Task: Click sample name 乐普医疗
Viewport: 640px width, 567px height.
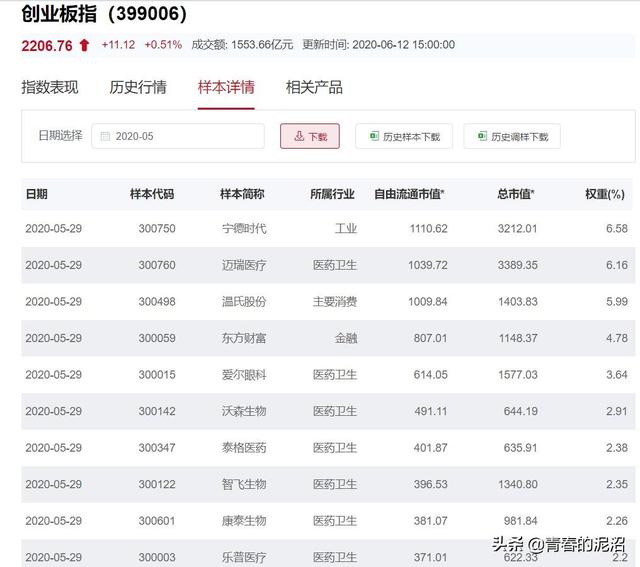Action: coord(244,557)
